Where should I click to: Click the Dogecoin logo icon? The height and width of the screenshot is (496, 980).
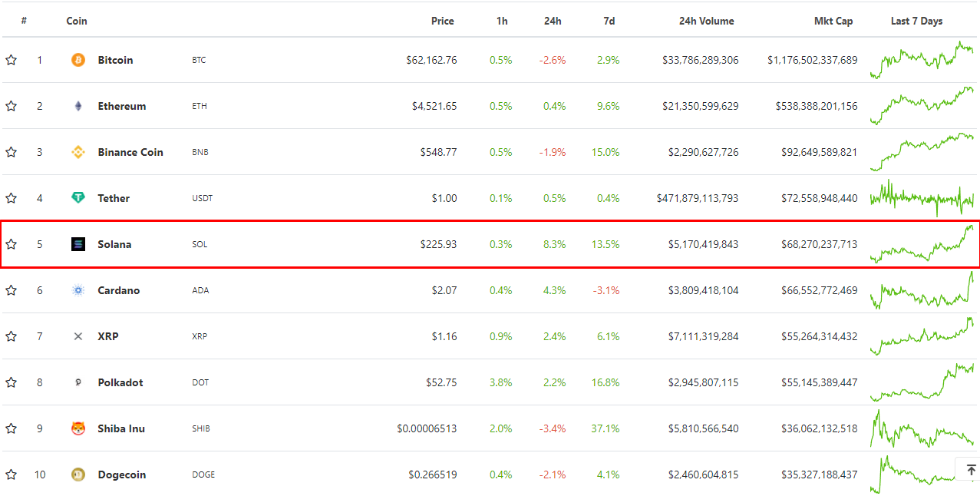[78, 475]
